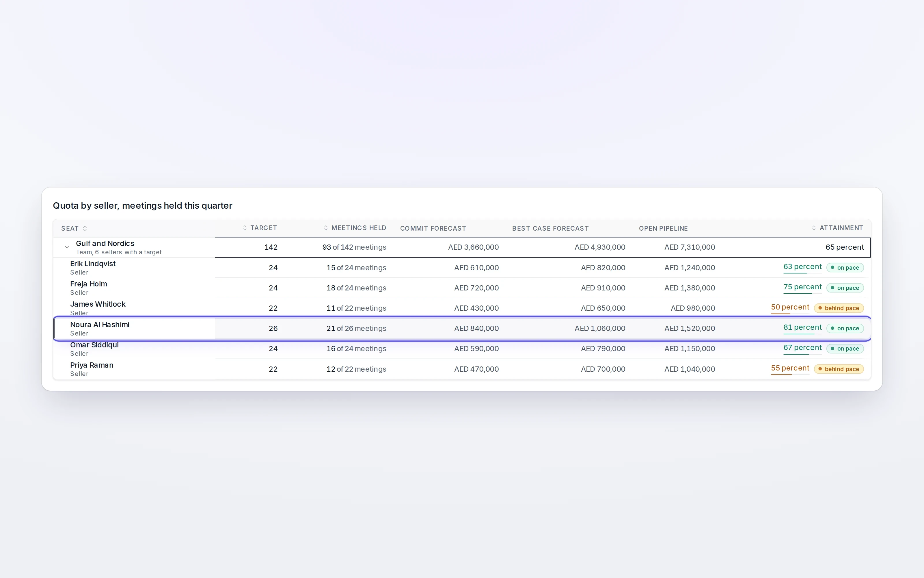924x578 pixels.
Task: Click the Target column sort icon
Action: [245, 228]
